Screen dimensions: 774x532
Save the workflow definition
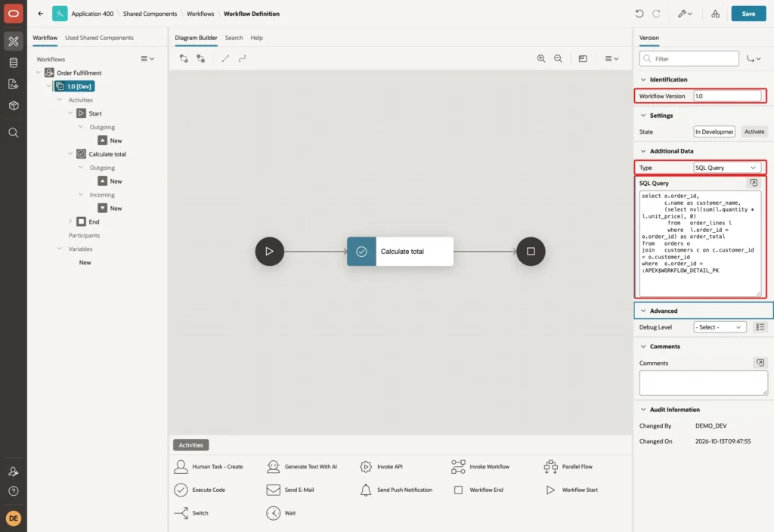click(x=748, y=14)
